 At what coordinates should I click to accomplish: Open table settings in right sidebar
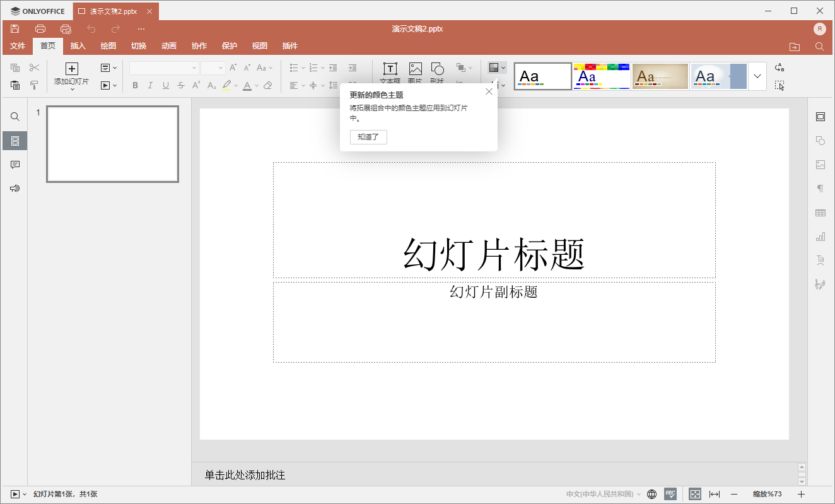click(x=820, y=213)
